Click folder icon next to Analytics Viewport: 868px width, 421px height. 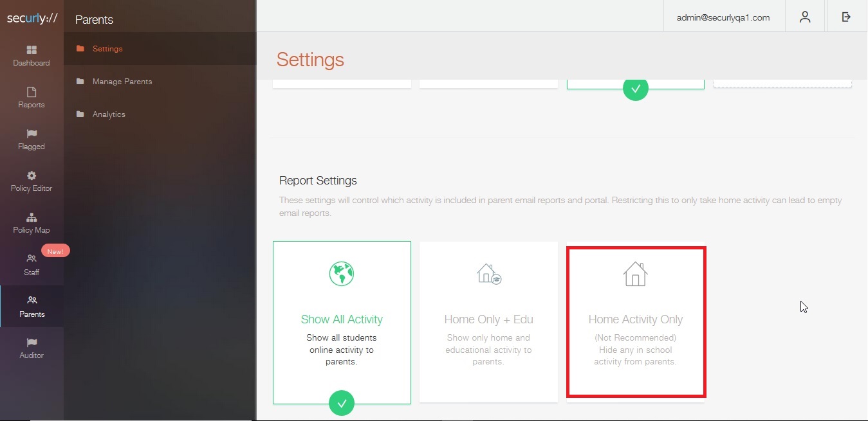[80, 114]
